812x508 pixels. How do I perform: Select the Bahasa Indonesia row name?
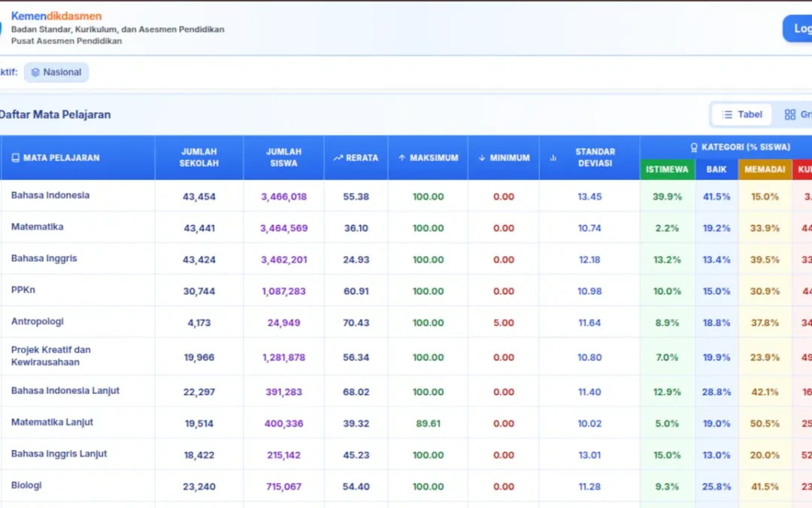(50, 196)
